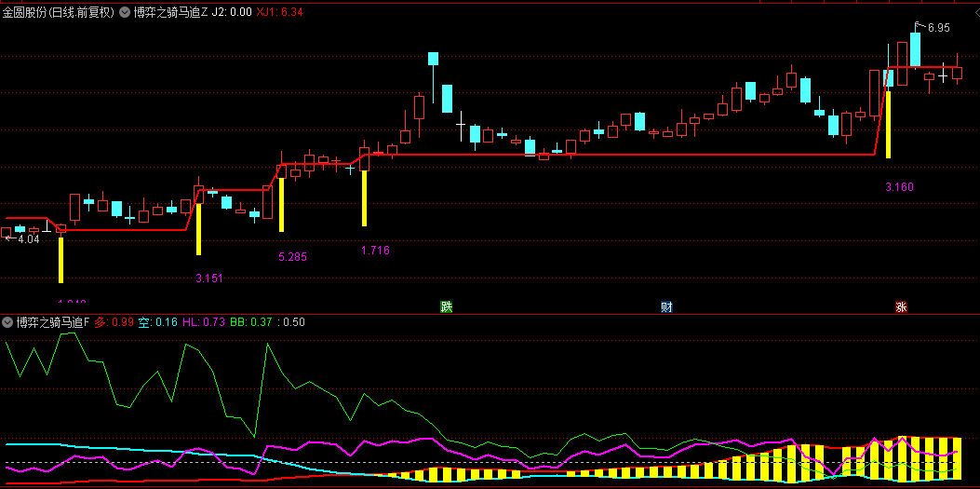Click the 4.04 low price label
The width and height of the screenshot is (980, 489).
point(28,238)
